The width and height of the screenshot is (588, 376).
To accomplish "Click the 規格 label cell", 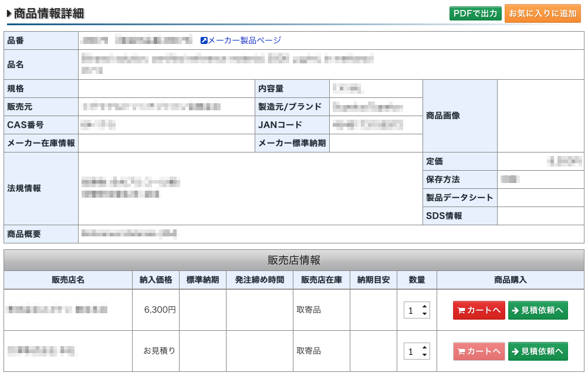I will pos(41,89).
